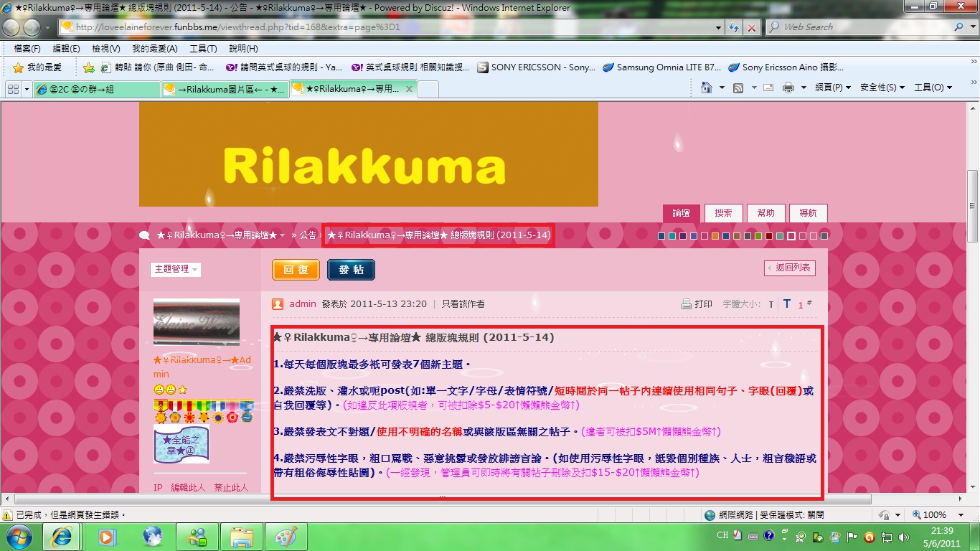This screenshot has width=980, height=551.
Task: Open the 我的最愛(A) favorites menu
Action: [154, 48]
